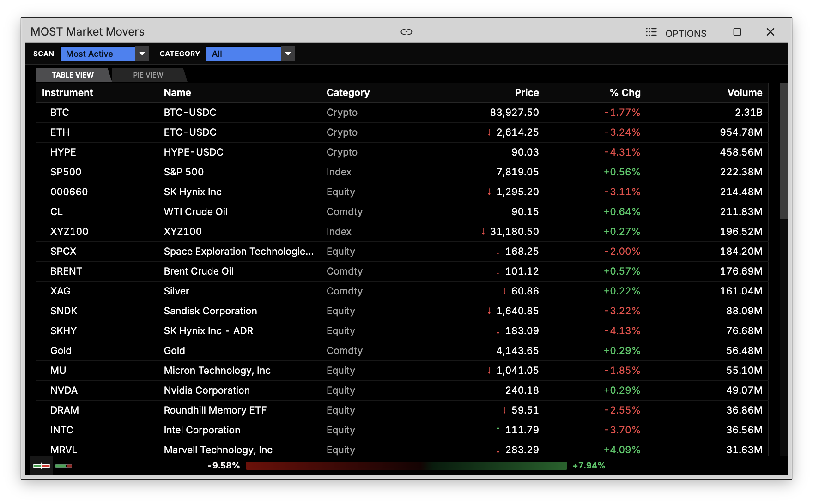Screen dimensions: 813x504
Task: Click the All category field
Action: pos(243,54)
